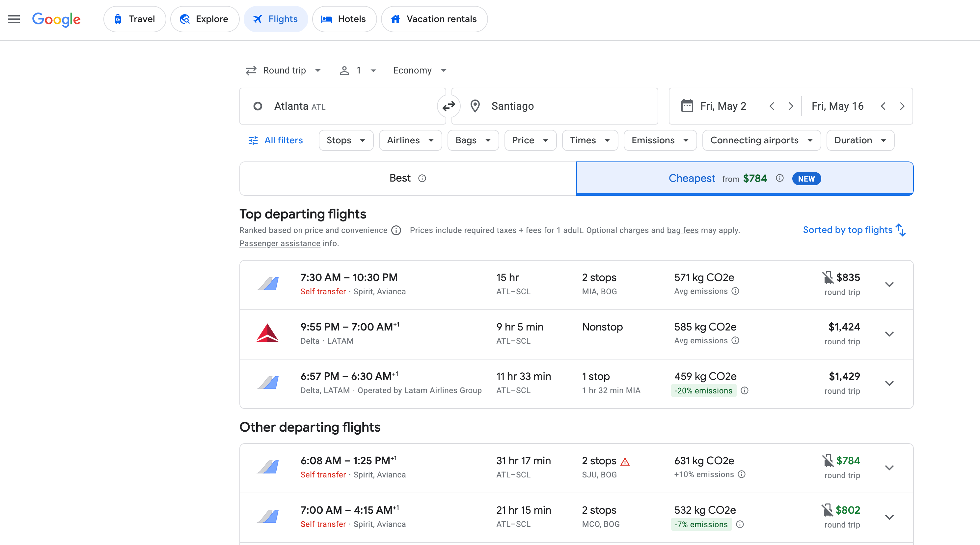Screen dimensions: 980x545
Task: Click the Fri, May 2 departure date
Action: click(723, 106)
